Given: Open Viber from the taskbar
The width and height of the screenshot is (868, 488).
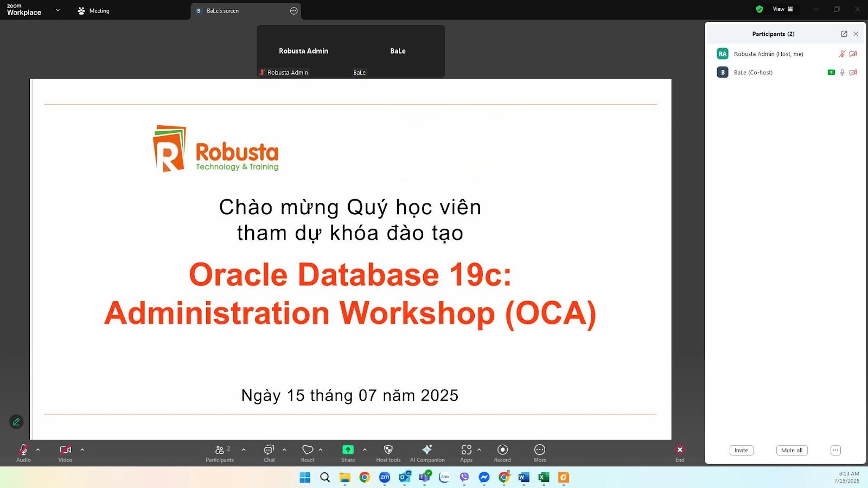Looking at the screenshot, I should [464, 477].
